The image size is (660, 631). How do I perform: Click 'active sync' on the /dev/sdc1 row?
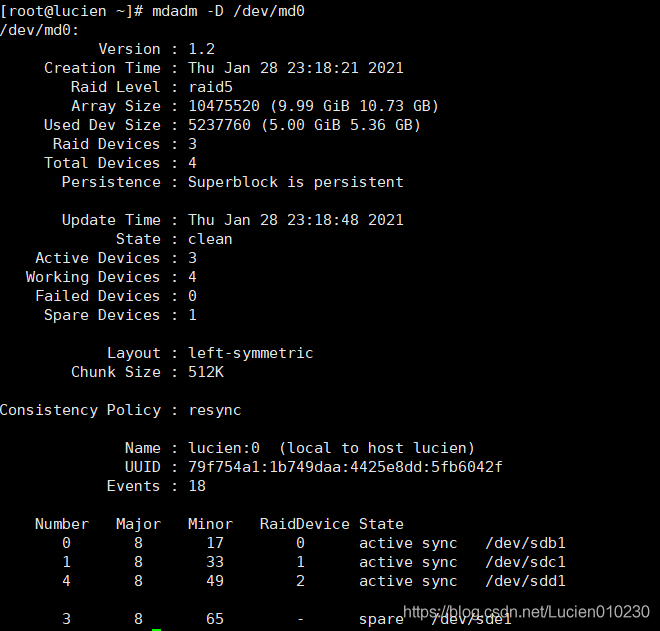click(x=408, y=562)
